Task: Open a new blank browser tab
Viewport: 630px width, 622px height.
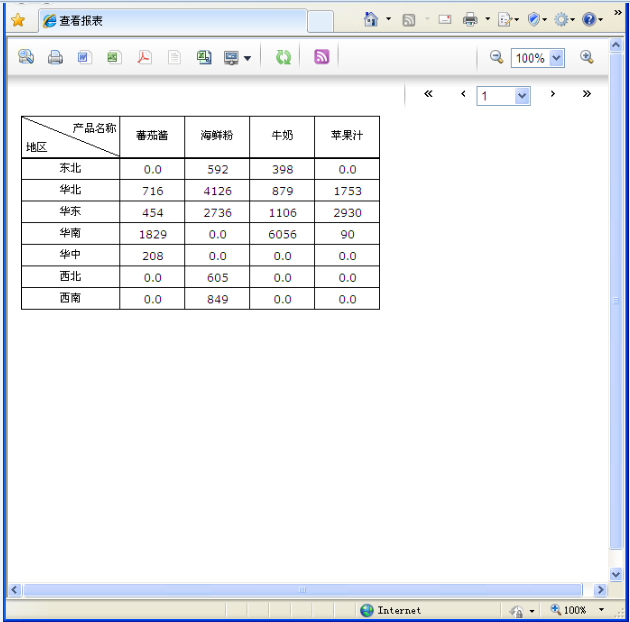Action: coord(320,22)
